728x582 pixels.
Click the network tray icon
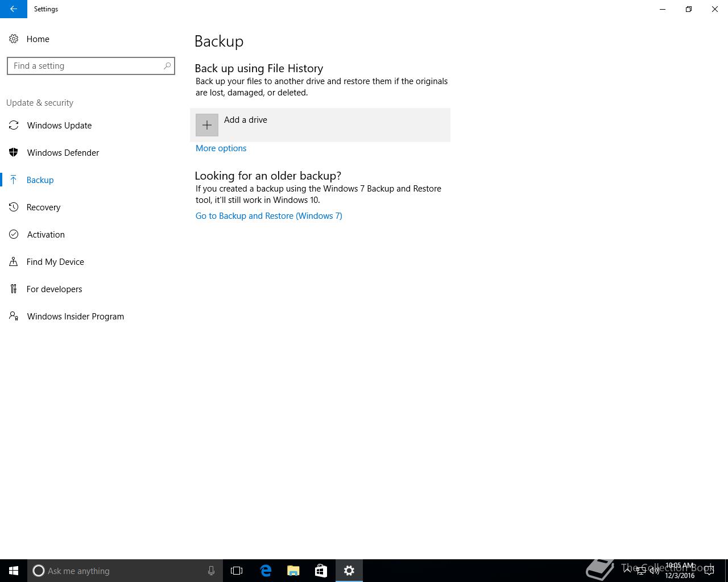(640, 571)
